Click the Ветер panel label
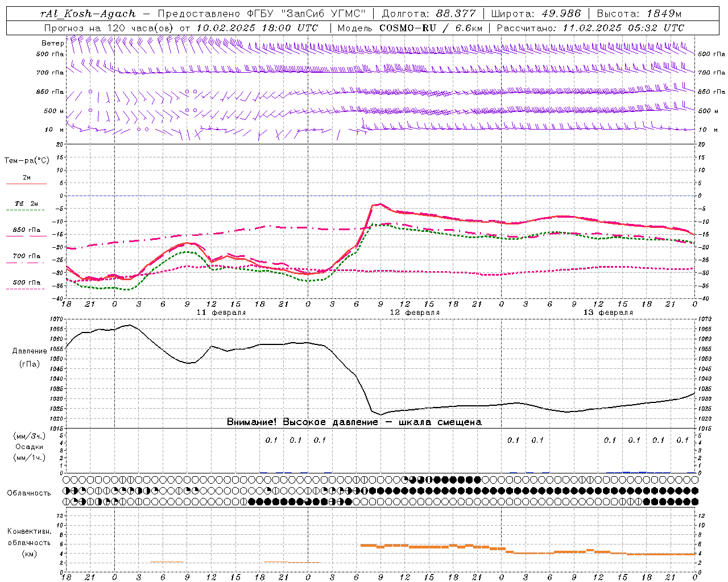The image size is (728, 582). [x=52, y=43]
